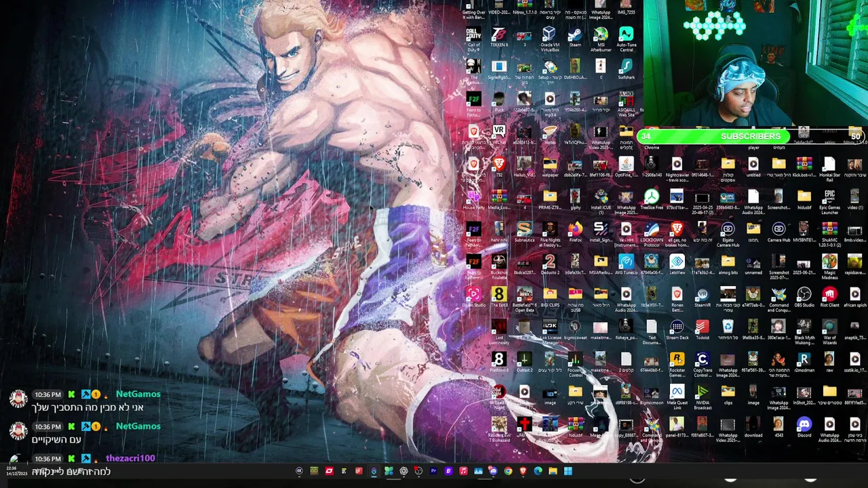The width and height of the screenshot is (868, 488).
Task: Open the Black Myth Wukong shortcut
Action: click(804, 331)
